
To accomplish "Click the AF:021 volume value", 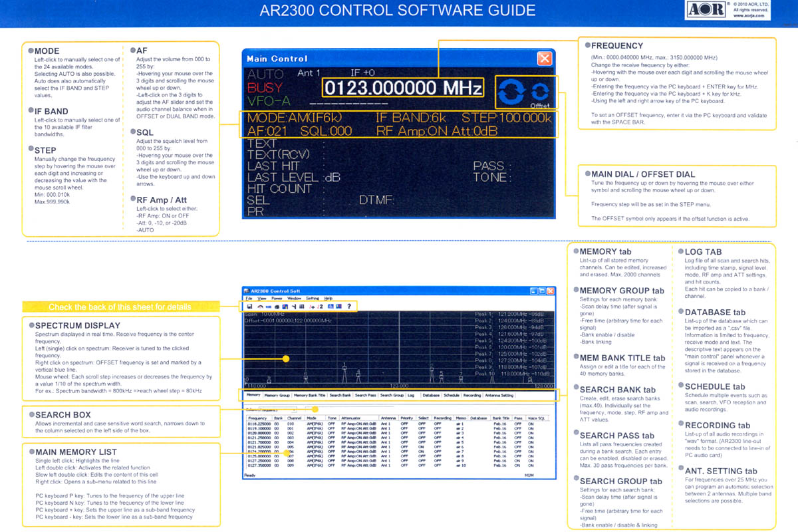I will [x=268, y=131].
